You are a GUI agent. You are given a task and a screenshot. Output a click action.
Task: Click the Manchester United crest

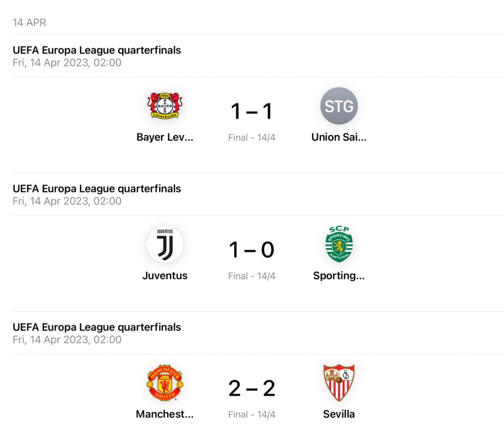point(165,383)
